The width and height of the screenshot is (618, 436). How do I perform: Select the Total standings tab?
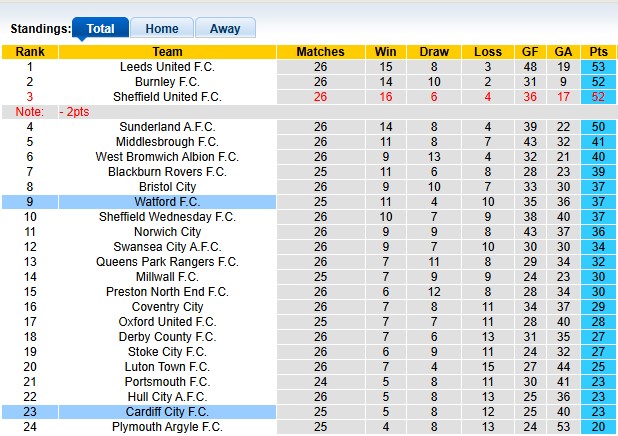click(x=100, y=29)
